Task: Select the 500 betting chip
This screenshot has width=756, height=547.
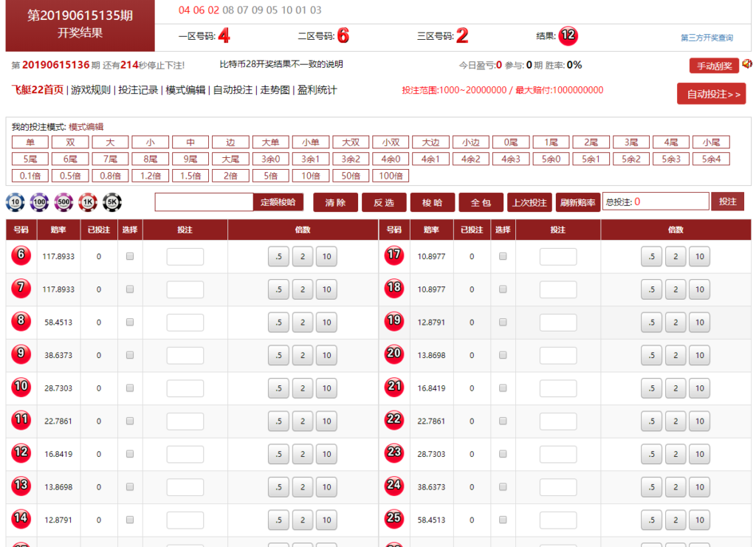Action: 63,202
